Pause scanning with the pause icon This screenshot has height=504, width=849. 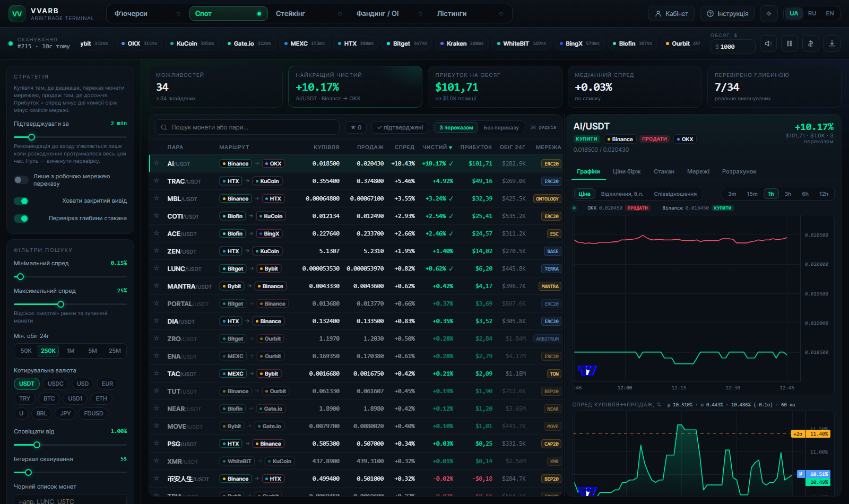pos(790,44)
